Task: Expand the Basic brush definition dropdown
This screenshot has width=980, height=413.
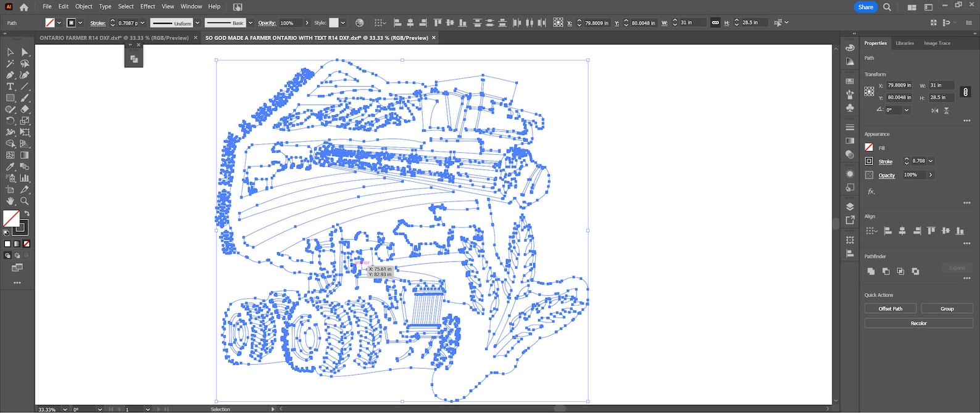Action: click(x=251, y=23)
